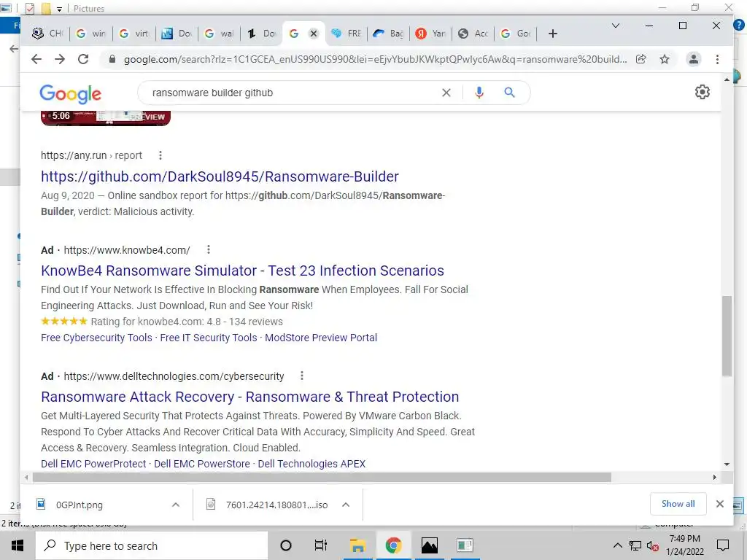The height and width of the screenshot is (560, 747).
Task: Open KnowBe4 Ransomware Simulator ad link
Action: [x=242, y=271]
